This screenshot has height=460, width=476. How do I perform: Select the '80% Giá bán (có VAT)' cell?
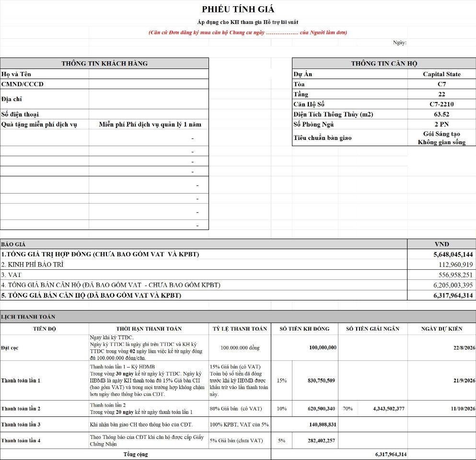point(240,408)
